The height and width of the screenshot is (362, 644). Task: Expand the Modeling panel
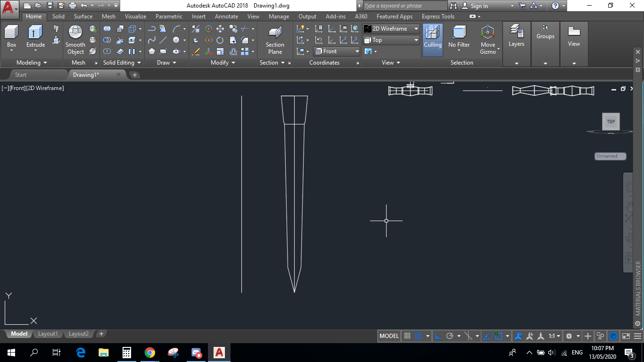(32, 63)
